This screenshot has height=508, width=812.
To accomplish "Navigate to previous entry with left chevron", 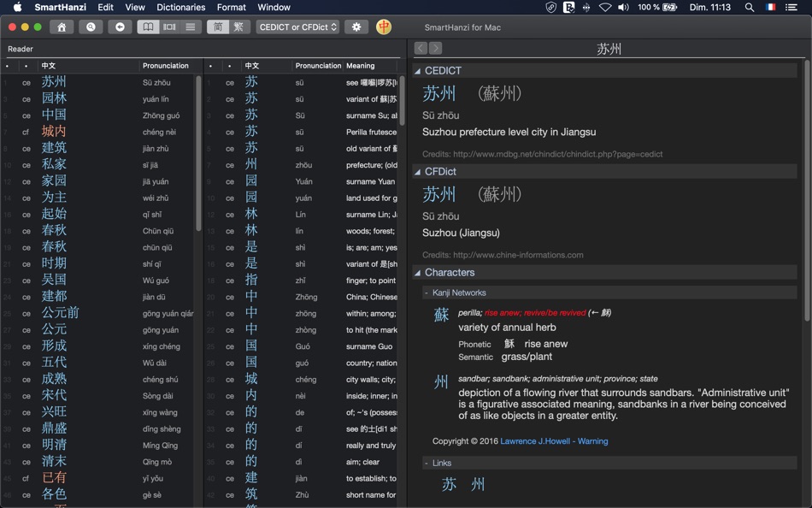I will [421, 48].
